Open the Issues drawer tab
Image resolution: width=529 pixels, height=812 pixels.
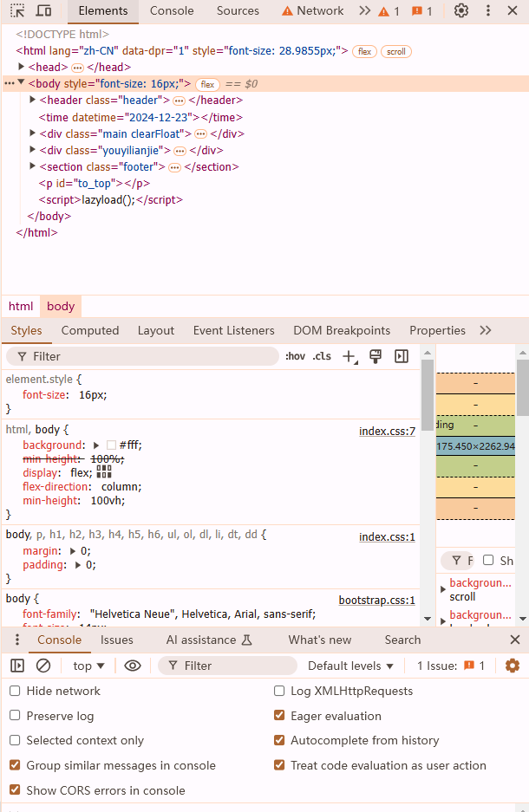pos(116,640)
